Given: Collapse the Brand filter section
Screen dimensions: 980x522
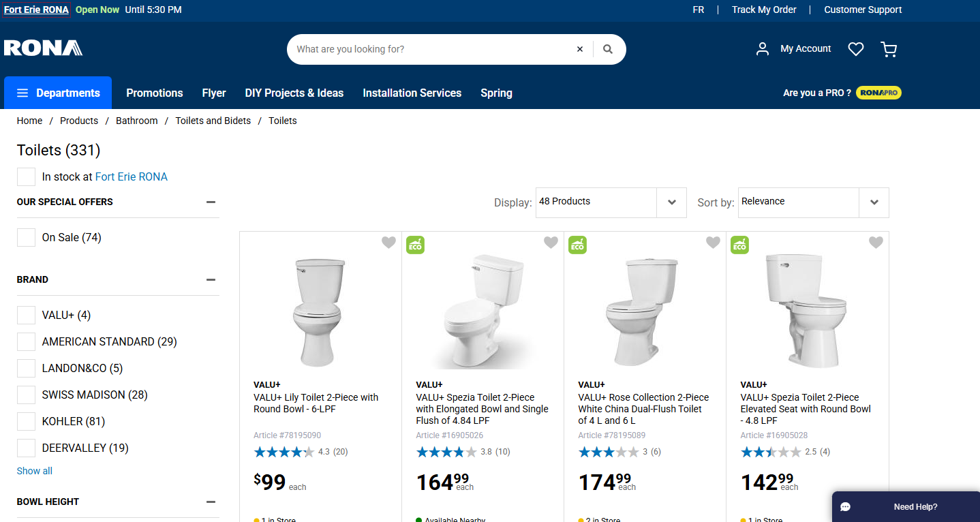Looking at the screenshot, I should pyautogui.click(x=211, y=279).
